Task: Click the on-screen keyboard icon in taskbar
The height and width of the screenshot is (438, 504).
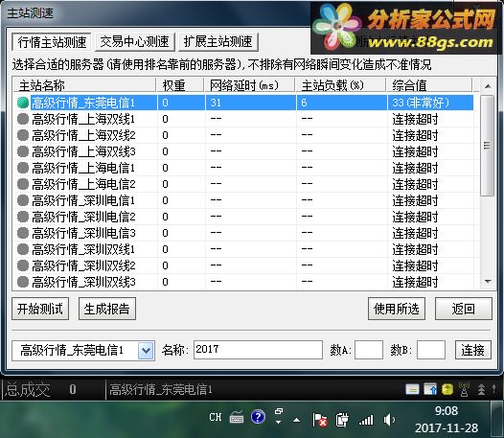Action: 237,418
